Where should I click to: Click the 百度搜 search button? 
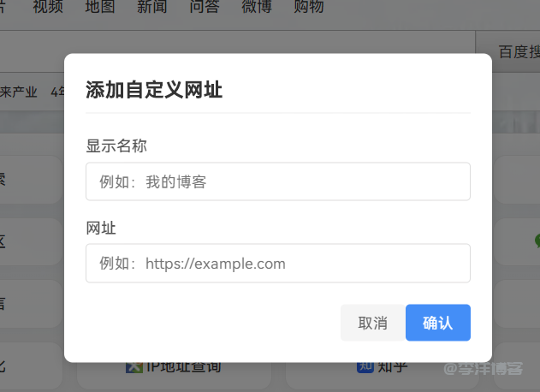pos(508,51)
